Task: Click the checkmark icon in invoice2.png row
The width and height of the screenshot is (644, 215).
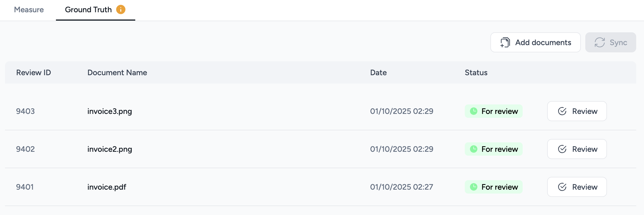Action: click(562, 149)
